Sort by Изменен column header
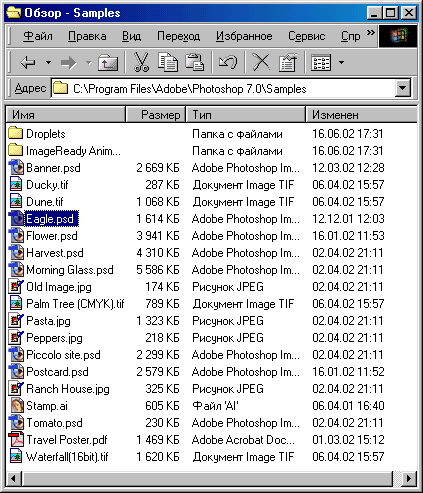Screen dimensions: 423x493 pos(361,114)
